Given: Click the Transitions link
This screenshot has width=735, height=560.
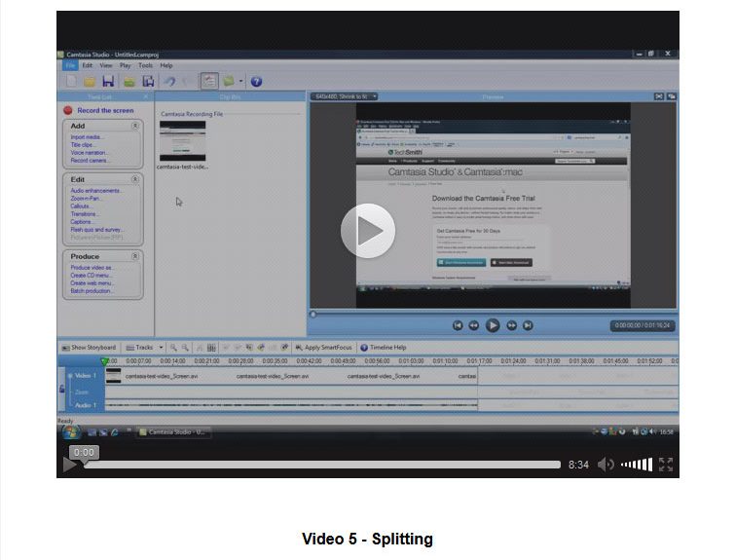Looking at the screenshot, I should coord(85,214).
